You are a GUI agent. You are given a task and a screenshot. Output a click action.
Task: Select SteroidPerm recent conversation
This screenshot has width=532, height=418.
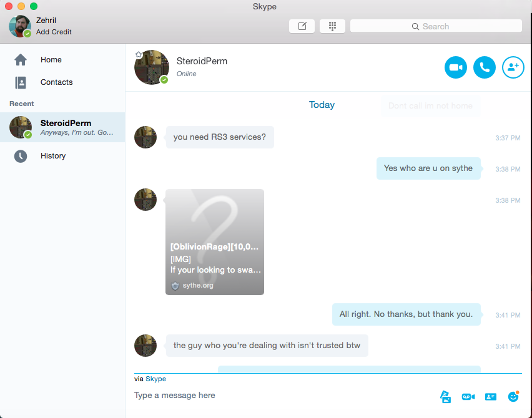[x=62, y=127]
